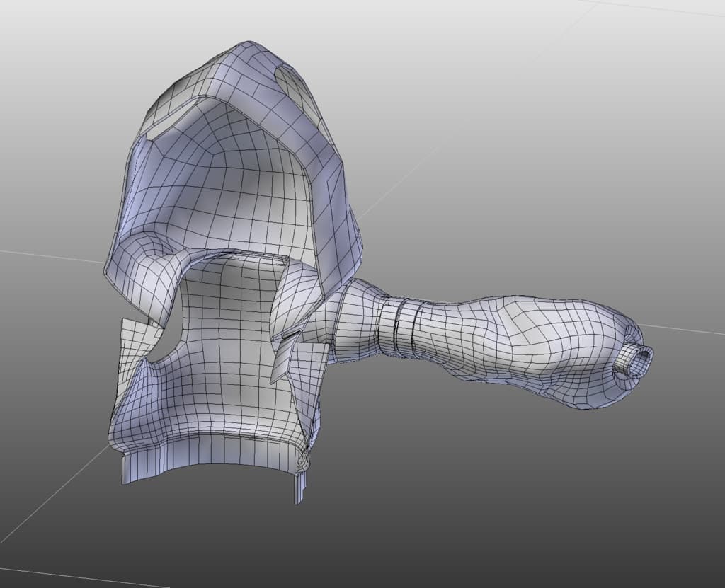Select the narrow bottom-right tab under torso
The width and height of the screenshot is (725, 588).
[x=299, y=487]
